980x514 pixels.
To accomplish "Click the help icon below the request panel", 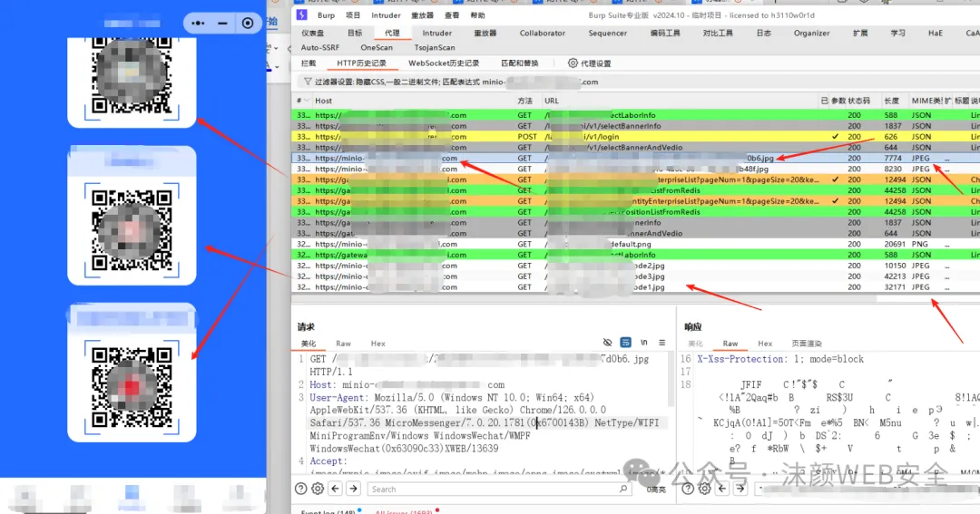I will coord(300,489).
